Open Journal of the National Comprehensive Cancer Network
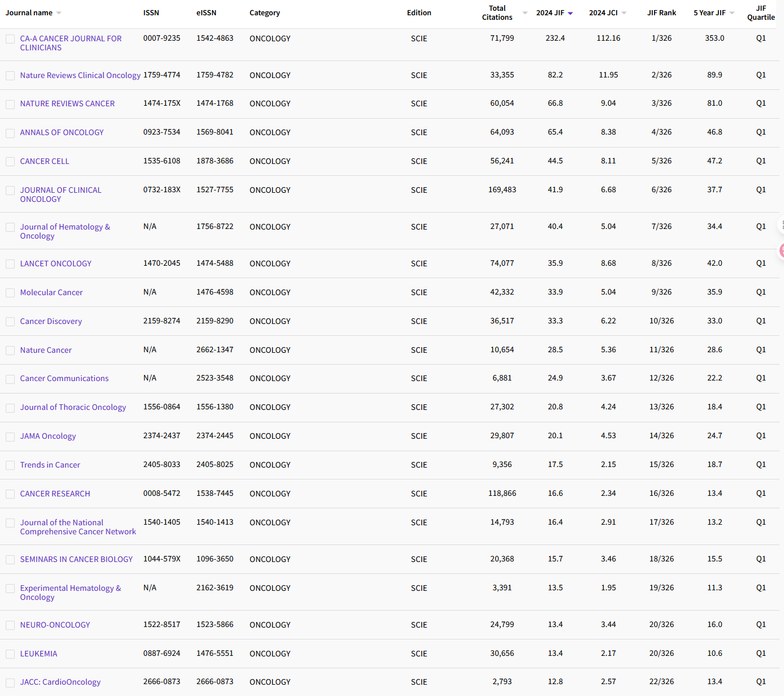This screenshot has height=696, width=784. point(78,527)
